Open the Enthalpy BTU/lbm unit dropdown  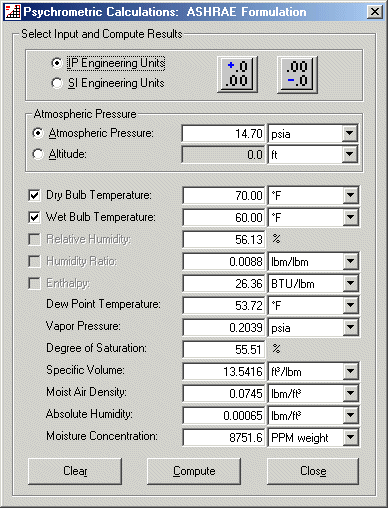click(x=350, y=283)
